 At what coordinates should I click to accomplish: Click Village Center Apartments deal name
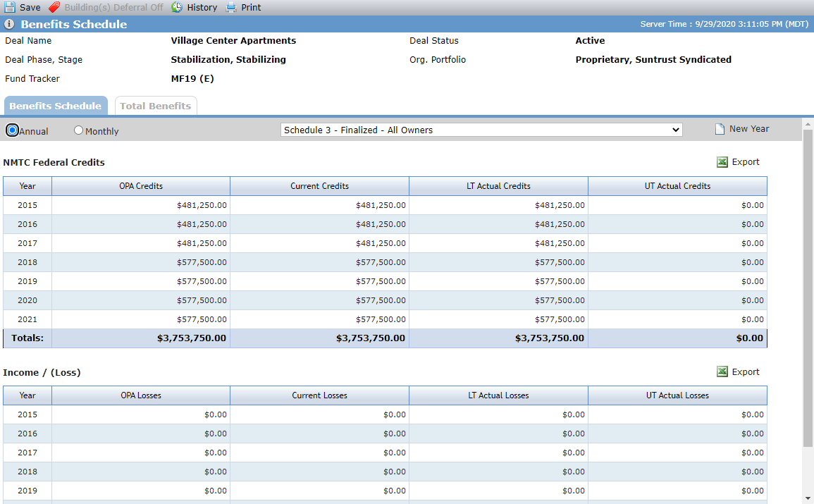click(233, 40)
